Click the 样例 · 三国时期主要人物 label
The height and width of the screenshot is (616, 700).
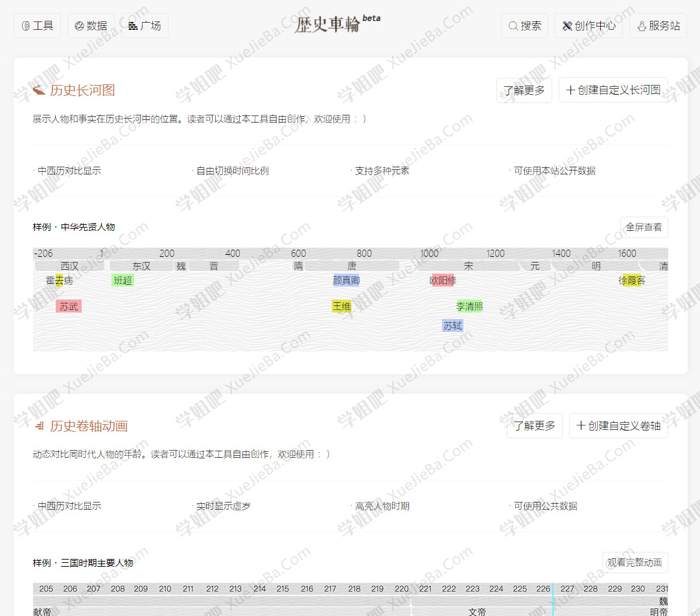[x=83, y=563]
